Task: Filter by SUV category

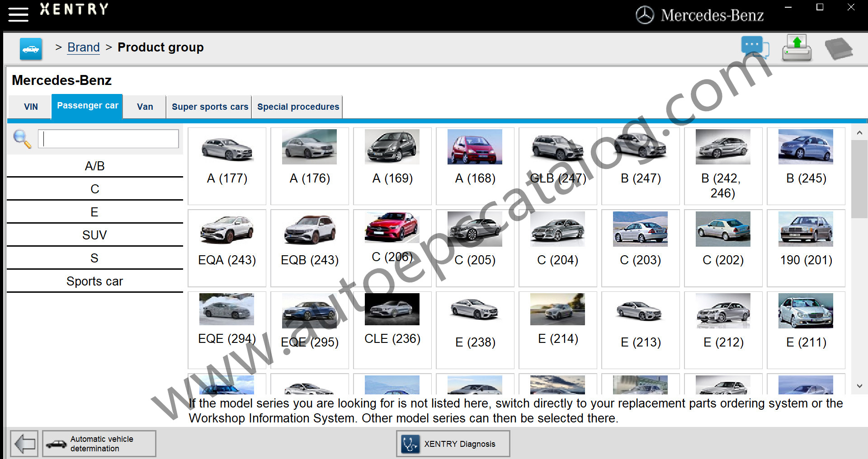Action: point(94,235)
